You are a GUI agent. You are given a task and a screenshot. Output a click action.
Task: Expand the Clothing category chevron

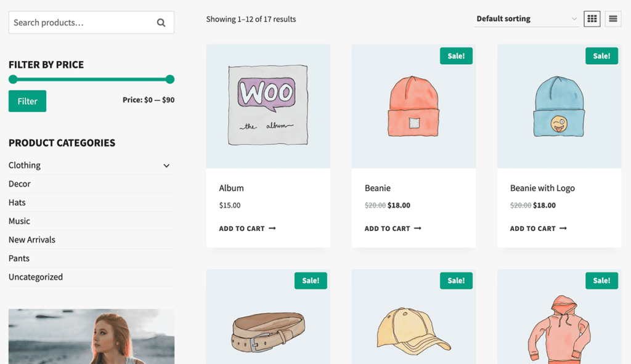click(x=166, y=166)
